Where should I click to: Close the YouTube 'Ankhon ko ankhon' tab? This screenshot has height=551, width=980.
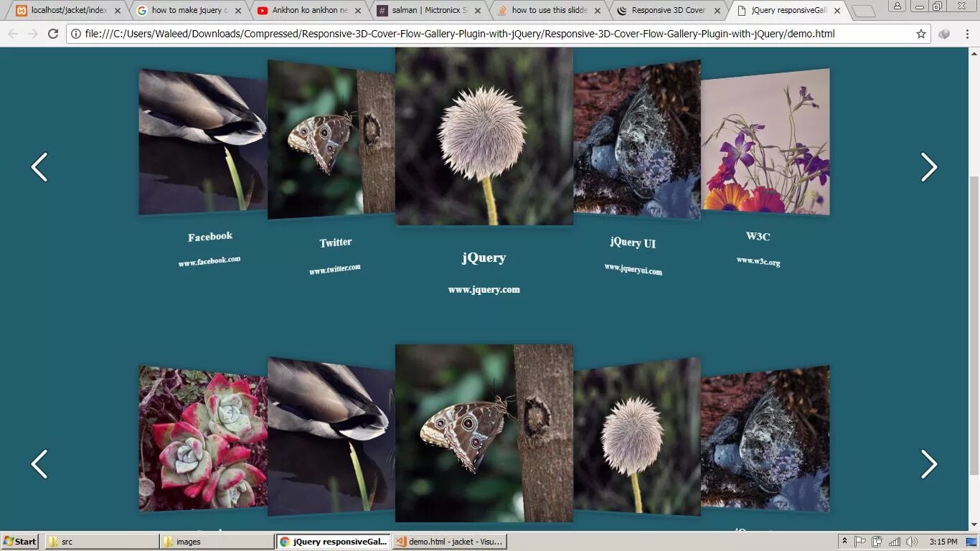pyautogui.click(x=358, y=11)
